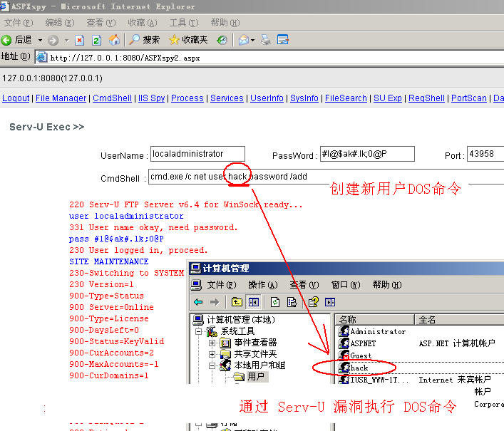Click the Stop page loading icon
This screenshot has height=431, width=504.
click(79, 40)
